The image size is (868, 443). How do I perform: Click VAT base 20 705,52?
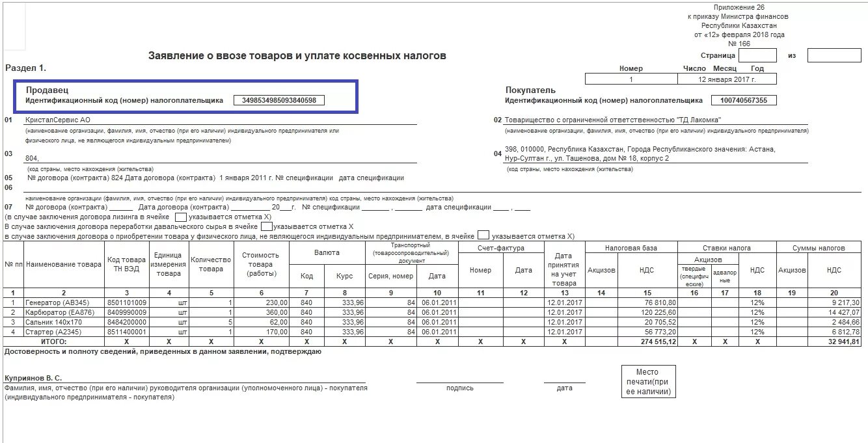tap(659, 322)
